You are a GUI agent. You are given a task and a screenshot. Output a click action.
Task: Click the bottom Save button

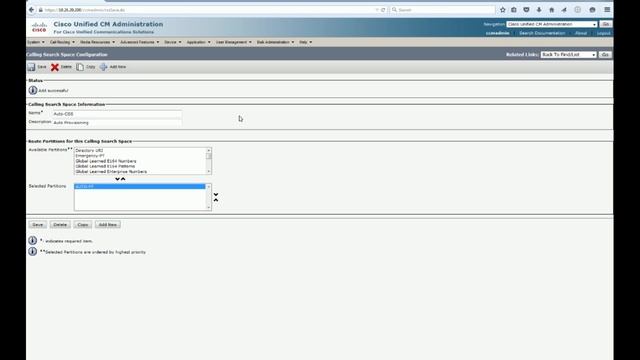point(38,225)
